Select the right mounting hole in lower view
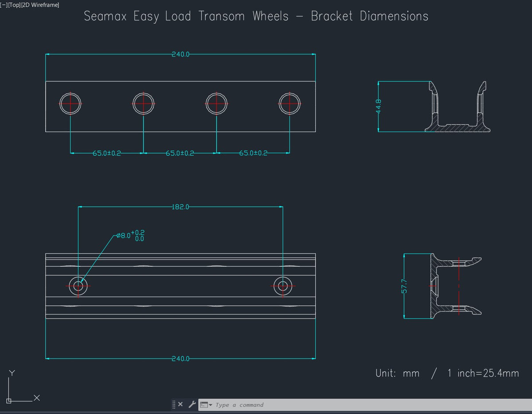The height and width of the screenshot is (414, 532). 282,286
